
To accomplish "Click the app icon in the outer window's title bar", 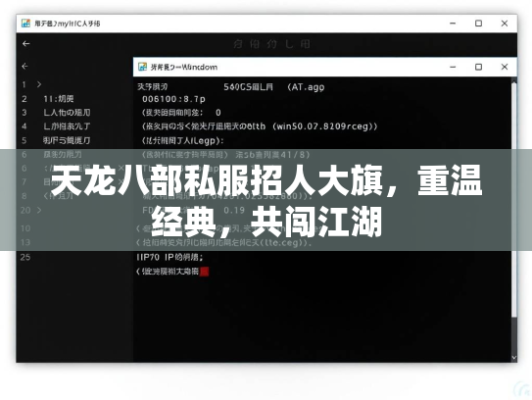I will click(x=25, y=24).
